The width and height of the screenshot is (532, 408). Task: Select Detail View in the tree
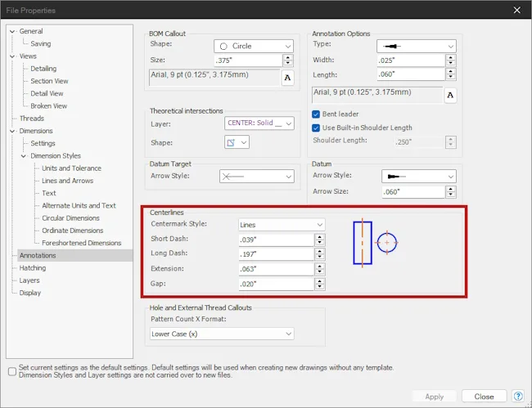[47, 93]
